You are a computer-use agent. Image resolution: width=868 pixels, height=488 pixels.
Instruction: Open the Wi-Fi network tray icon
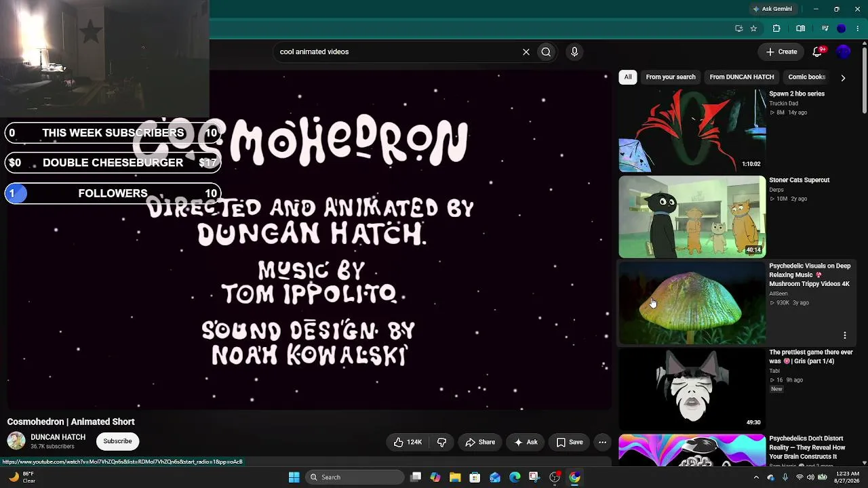(800, 477)
